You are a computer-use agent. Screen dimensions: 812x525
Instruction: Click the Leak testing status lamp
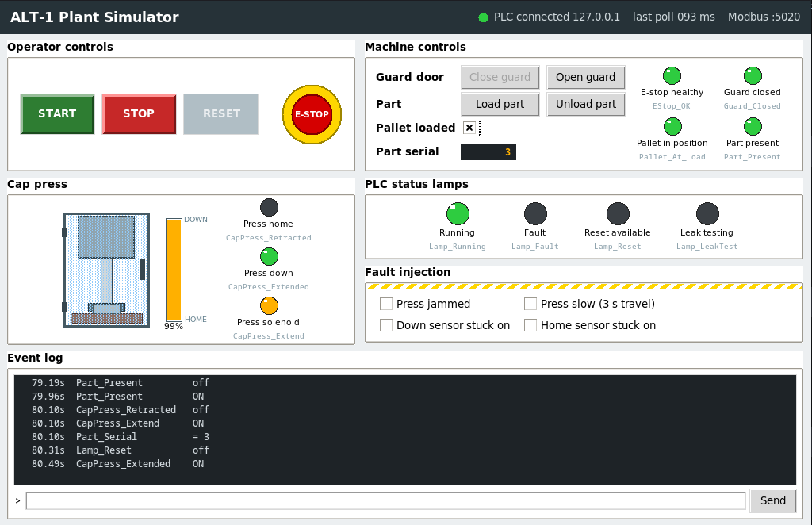[707, 213]
